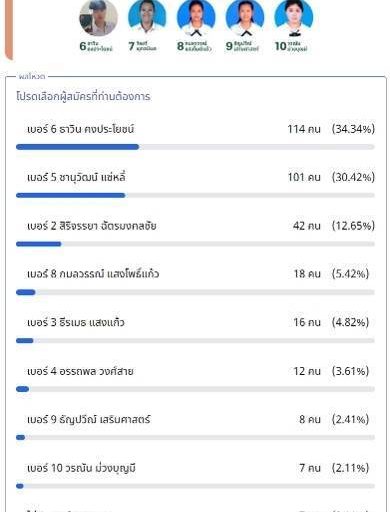The width and height of the screenshot is (390, 512).
Task: Click candidate number 8 portrait photo
Action: pyautogui.click(x=196, y=17)
